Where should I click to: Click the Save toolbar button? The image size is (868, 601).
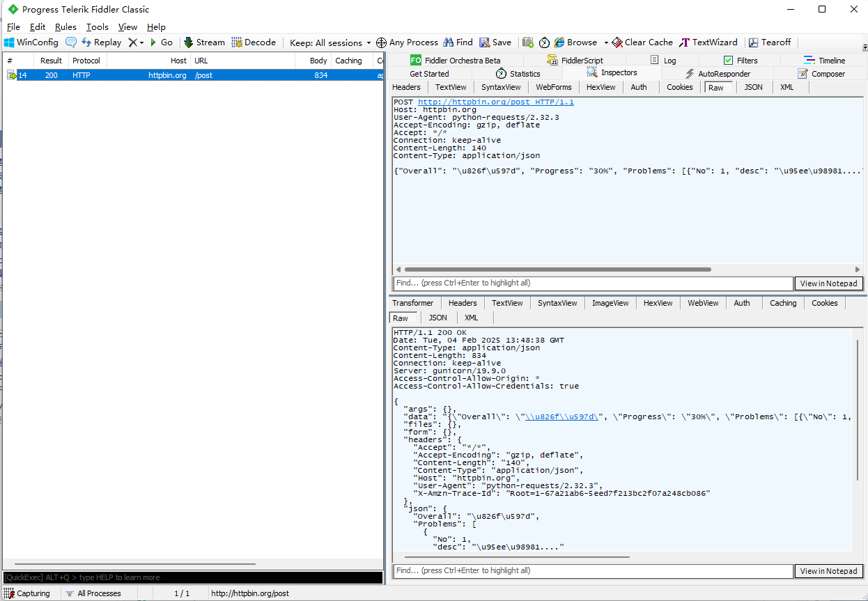495,42
